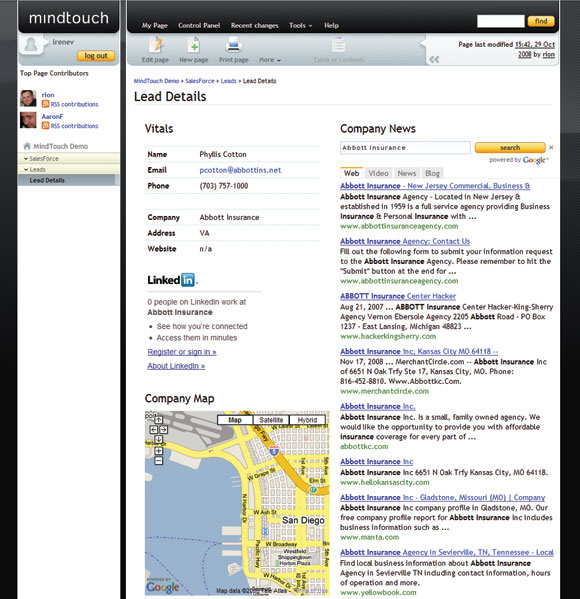Clear the company news search results

(551, 147)
